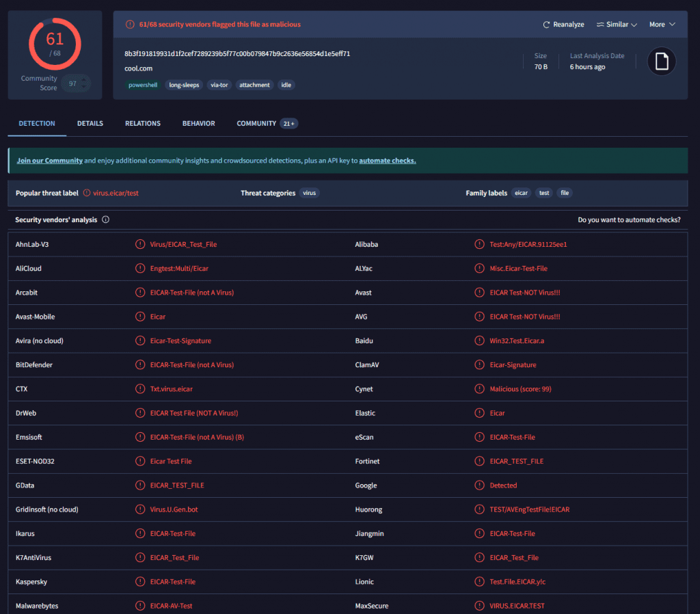This screenshot has width=700, height=614.
Task: Click Do you want to automate checks
Action: (629, 219)
